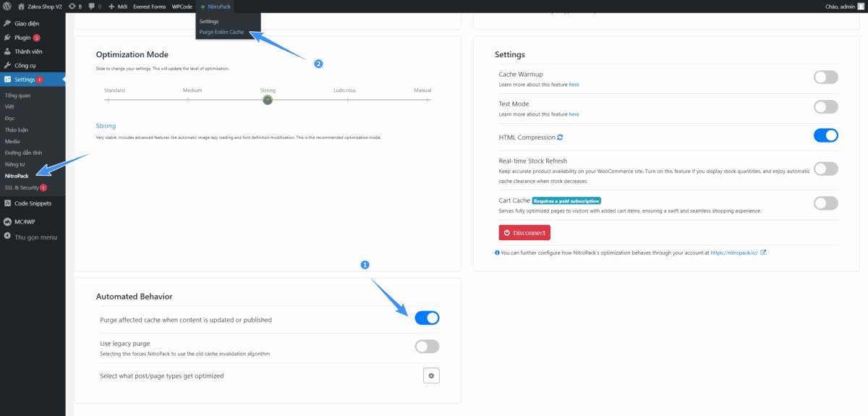Screen dimensions: 868x416
Task: Toggle purge affected cache on update
Action: (427, 318)
